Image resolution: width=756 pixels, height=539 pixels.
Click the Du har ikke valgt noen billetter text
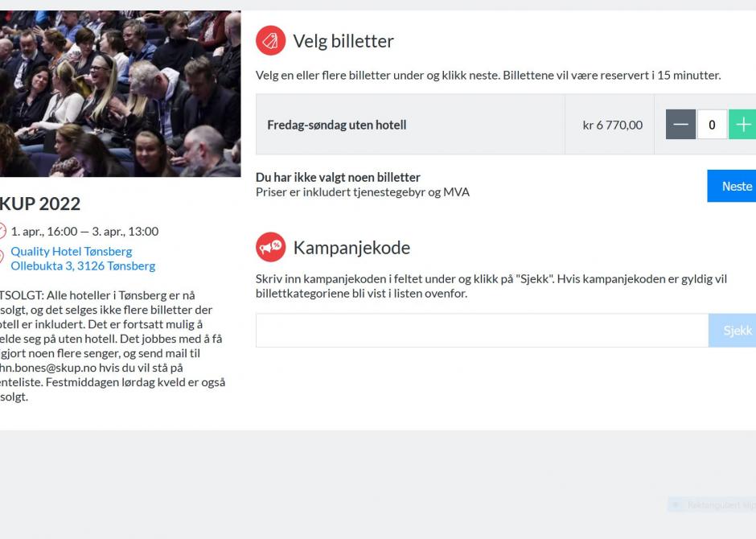(x=338, y=178)
